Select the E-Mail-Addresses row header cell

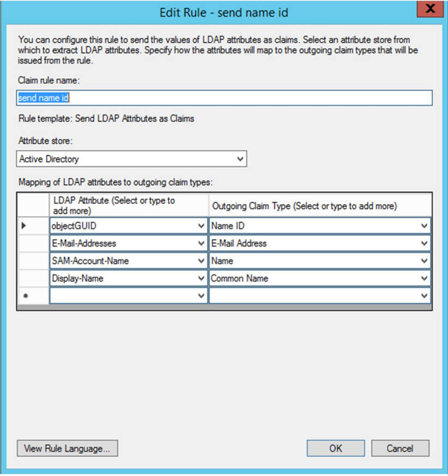coord(33,243)
